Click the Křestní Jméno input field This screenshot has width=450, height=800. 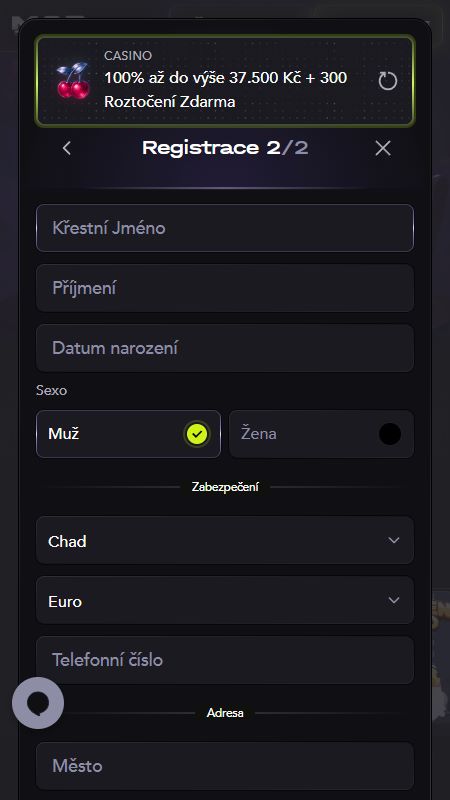(225, 228)
